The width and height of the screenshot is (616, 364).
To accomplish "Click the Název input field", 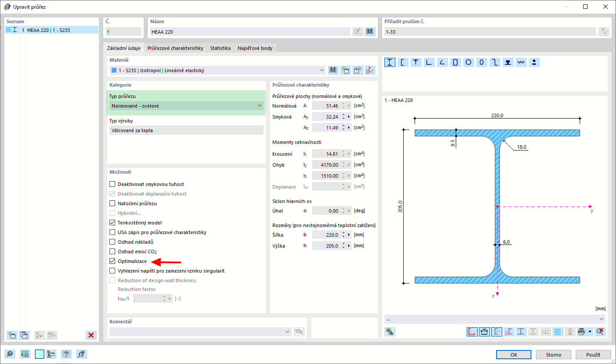I will 250,31.
